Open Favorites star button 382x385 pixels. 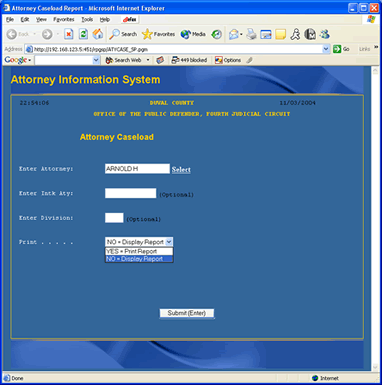(158, 34)
